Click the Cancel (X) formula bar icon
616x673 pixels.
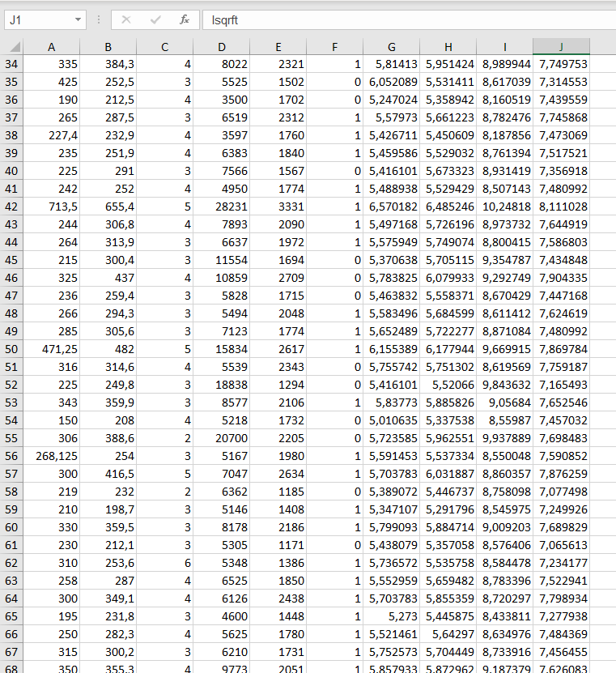126,19
